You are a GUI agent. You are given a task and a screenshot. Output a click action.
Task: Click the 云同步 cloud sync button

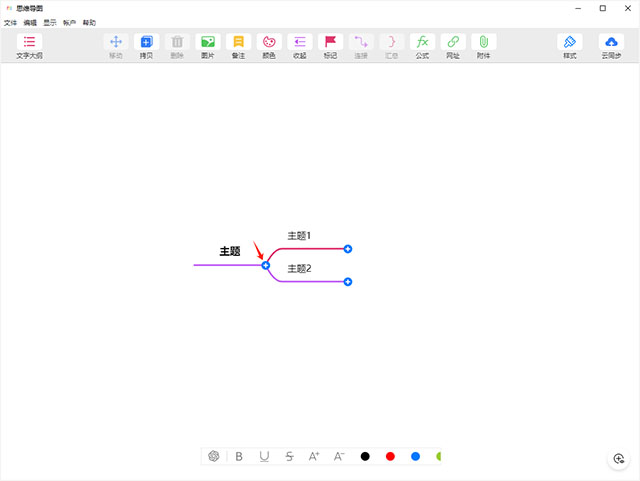pos(611,43)
